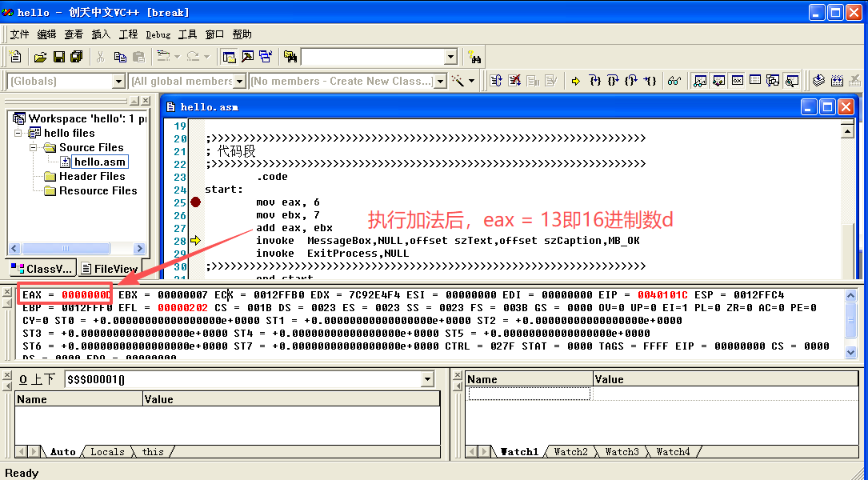Switch to the Watch2 tab
Image resolution: width=868 pixels, height=480 pixels.
tap(570, 452)
